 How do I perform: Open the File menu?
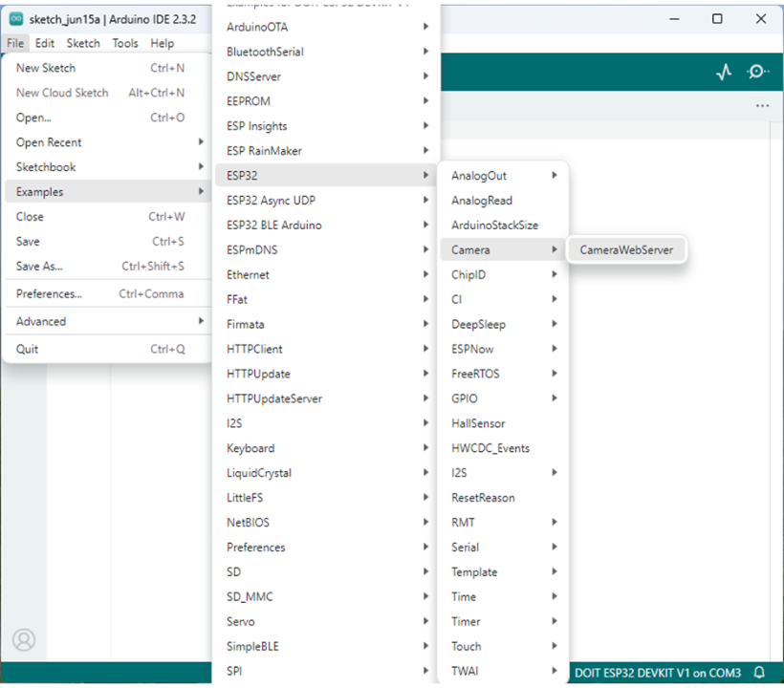tap(15, 43)
